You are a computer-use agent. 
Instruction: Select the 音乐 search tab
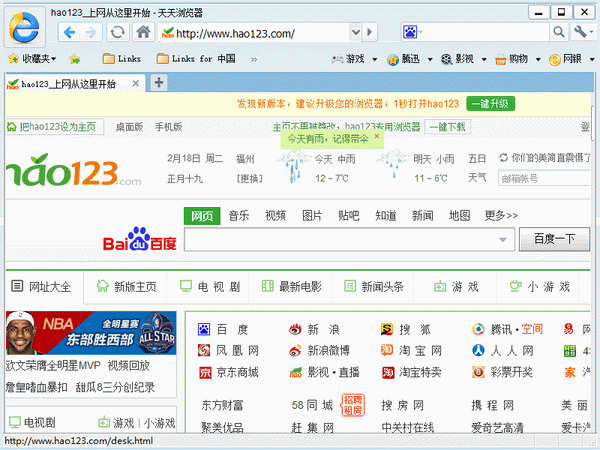[239, 216]
